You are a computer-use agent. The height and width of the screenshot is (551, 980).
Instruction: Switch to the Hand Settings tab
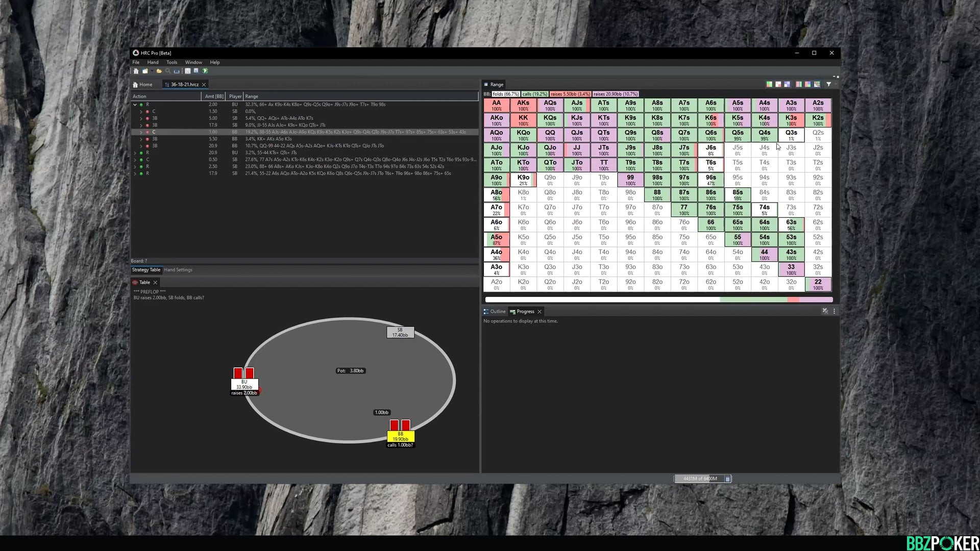click(x=178, y=269)
